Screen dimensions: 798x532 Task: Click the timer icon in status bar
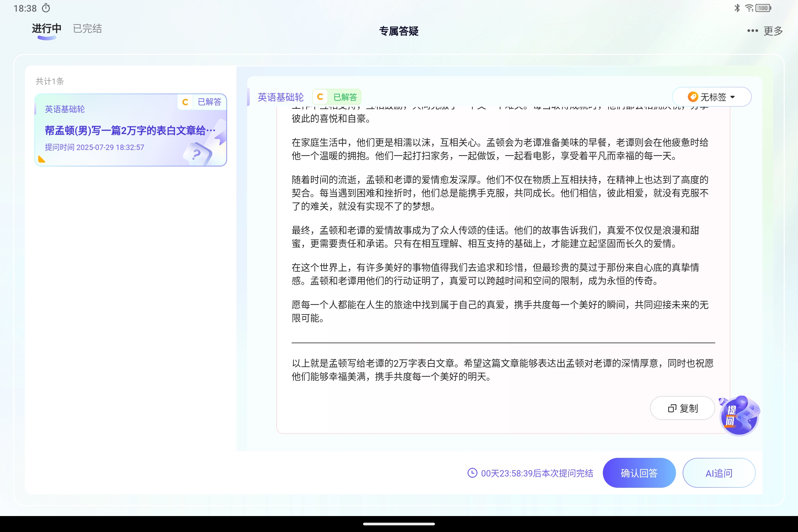(x=46, y=8)
